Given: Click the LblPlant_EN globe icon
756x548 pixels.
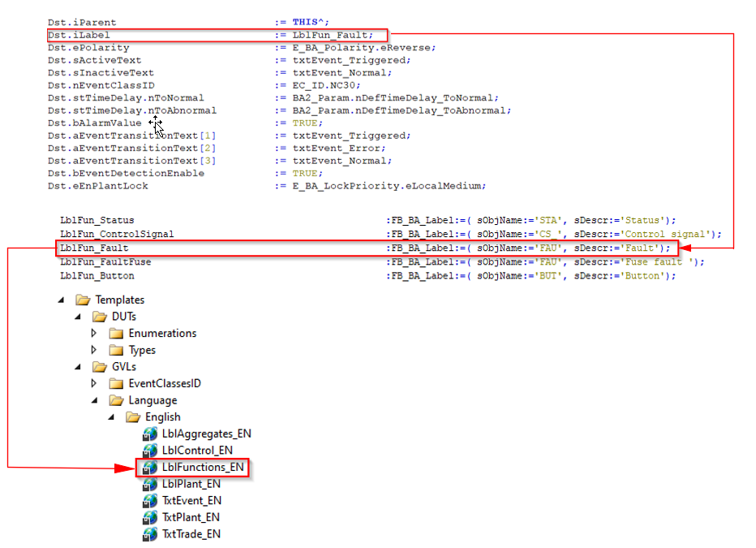Looking at the screenshot, I should point(150,485).
